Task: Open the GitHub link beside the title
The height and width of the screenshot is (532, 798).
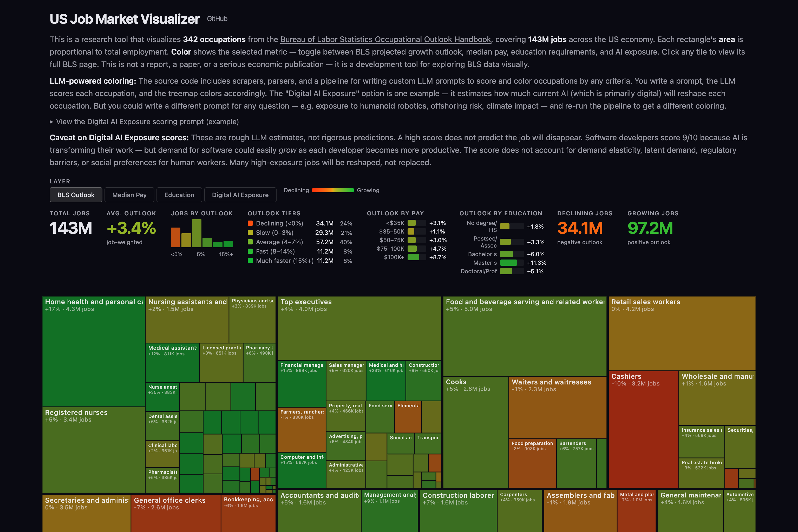Action: coord(217,19)
